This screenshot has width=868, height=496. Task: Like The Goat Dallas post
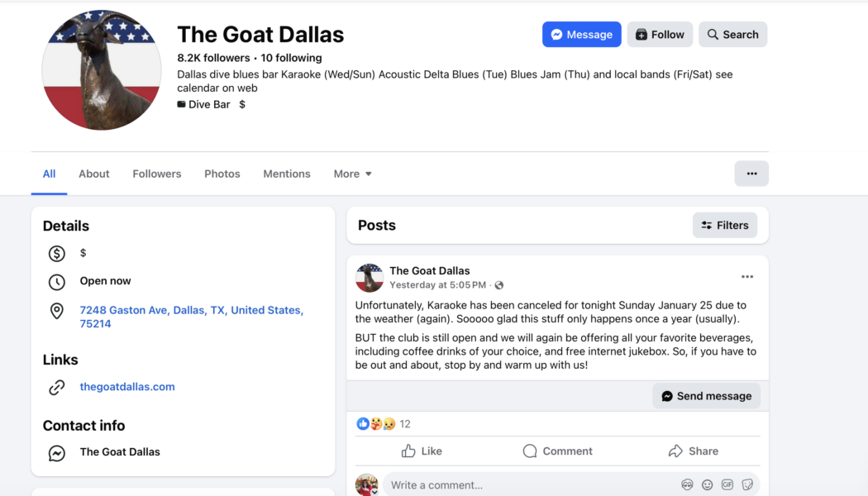422,451
